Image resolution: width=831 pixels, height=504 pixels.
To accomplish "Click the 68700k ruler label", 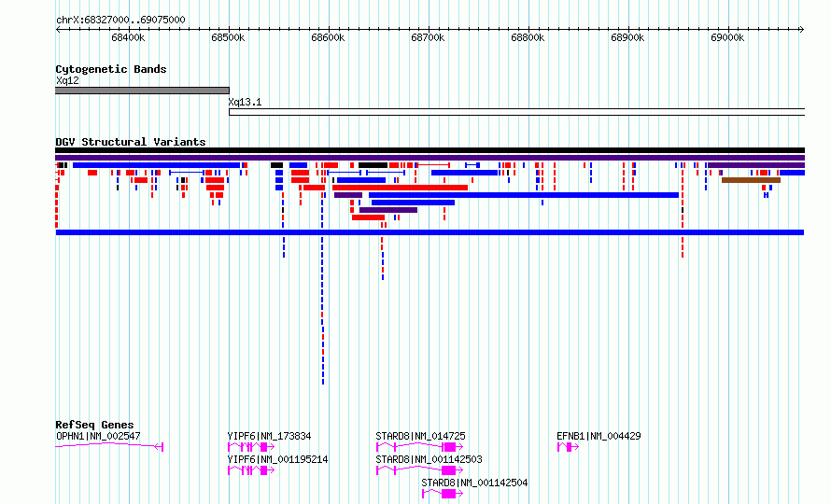I will 428,38.
